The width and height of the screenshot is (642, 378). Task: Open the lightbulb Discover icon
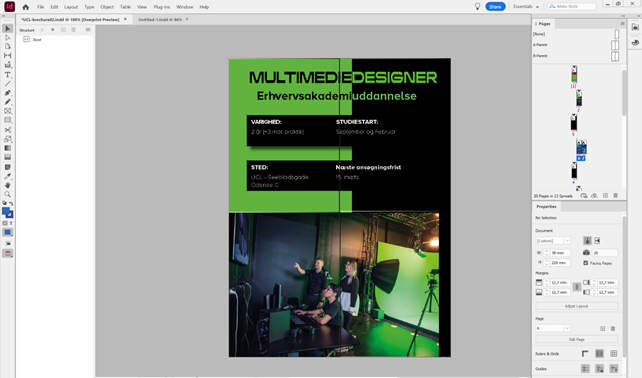tap(477, 7)
